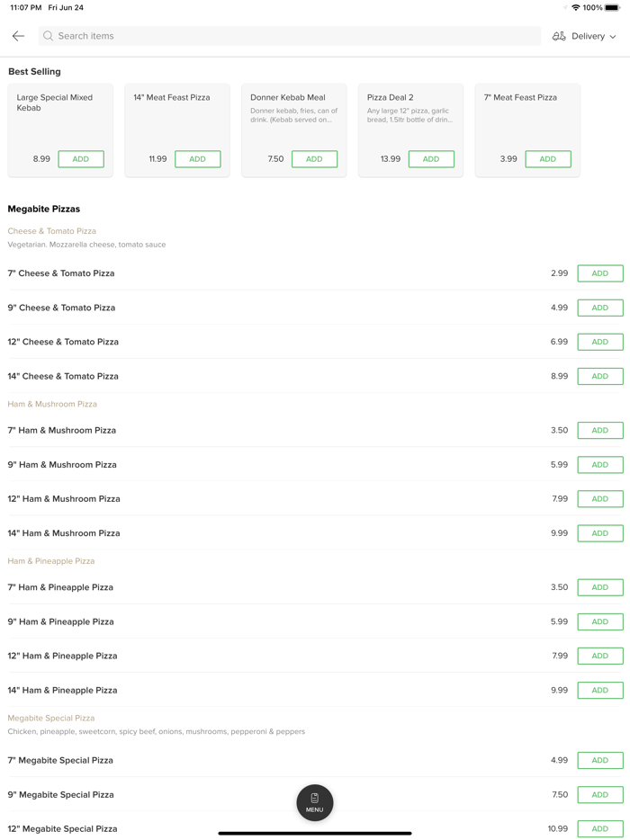Viewport: 630px width, 840px height.
Task: Add 14" Ham & Pineapple Pizza
Action: (600, 690)
